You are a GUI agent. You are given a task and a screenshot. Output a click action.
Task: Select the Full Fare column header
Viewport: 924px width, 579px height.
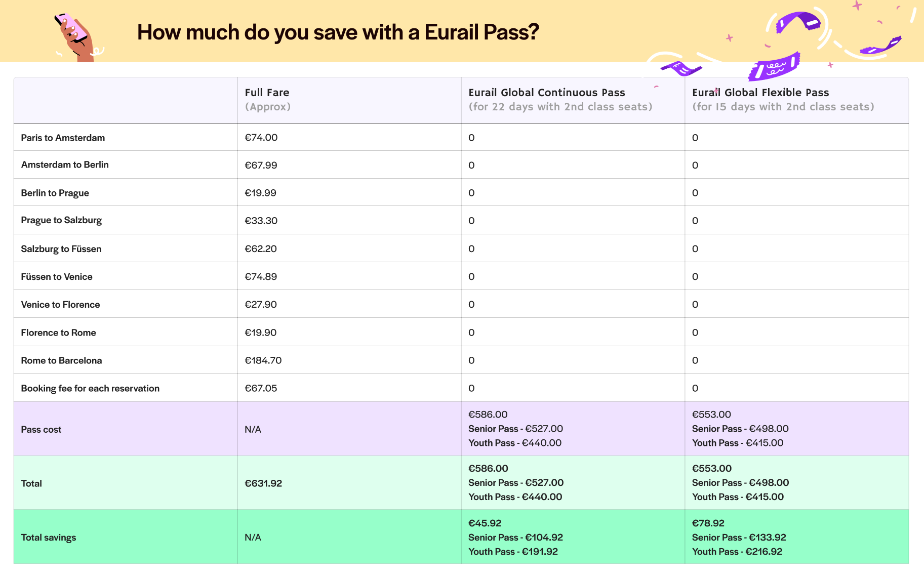tap(267, 93)
